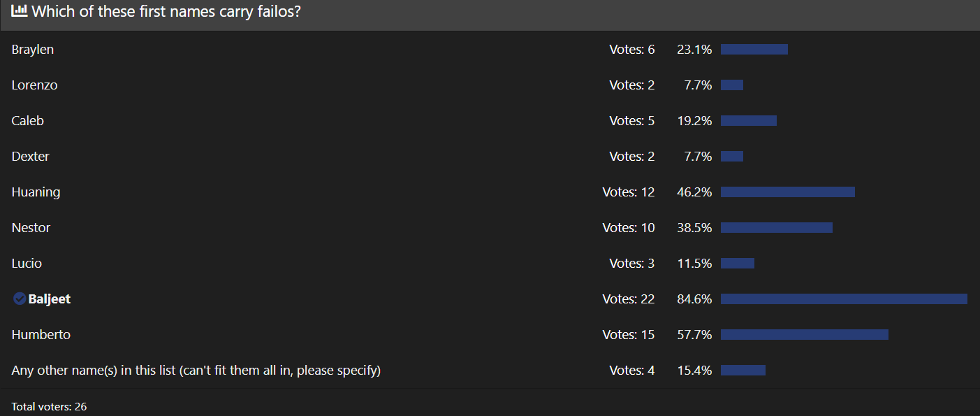Click the Humberto option label
This screenshot has width=980, height=416.
point(41,335)
